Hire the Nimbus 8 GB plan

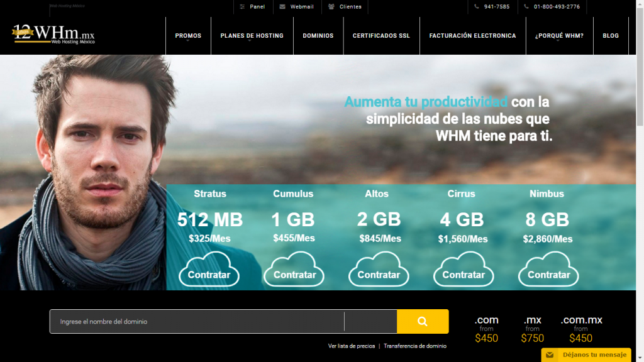[548, 275]
